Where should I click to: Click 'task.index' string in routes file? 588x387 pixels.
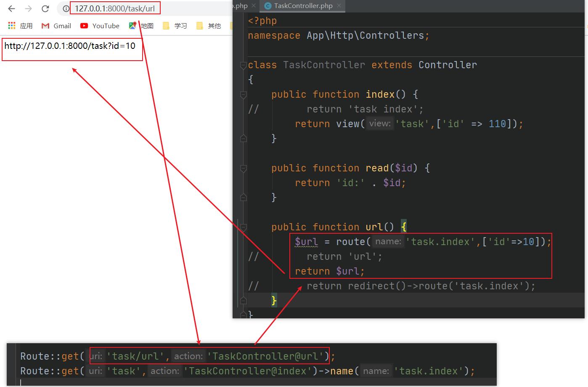pyautogui.click(x=428, y=371)
